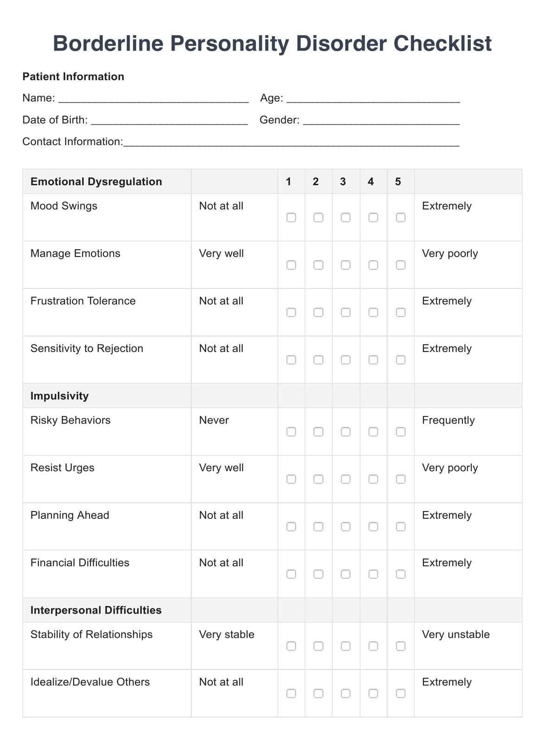The image size is (545, 756).
Task: Click the Contact Information field
Action: pyautogui.click(x=292, y=142)
